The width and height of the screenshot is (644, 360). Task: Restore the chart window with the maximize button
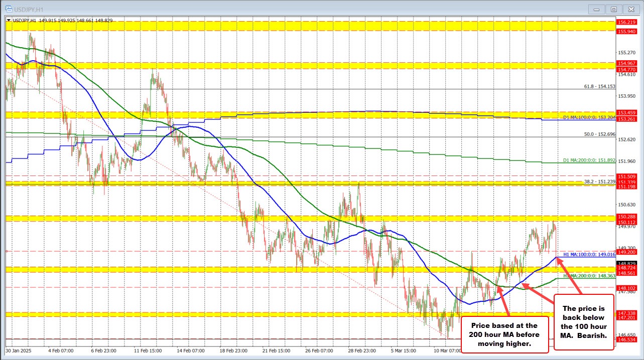point(613,9)
